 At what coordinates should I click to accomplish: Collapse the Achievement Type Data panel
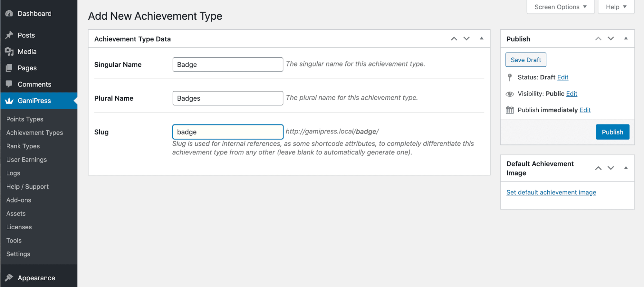tap(482, 38)
